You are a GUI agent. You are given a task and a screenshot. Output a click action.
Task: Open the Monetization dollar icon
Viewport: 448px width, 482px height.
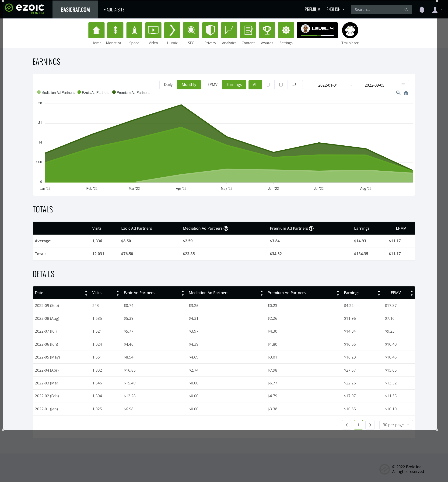click(x=115, y=30)
